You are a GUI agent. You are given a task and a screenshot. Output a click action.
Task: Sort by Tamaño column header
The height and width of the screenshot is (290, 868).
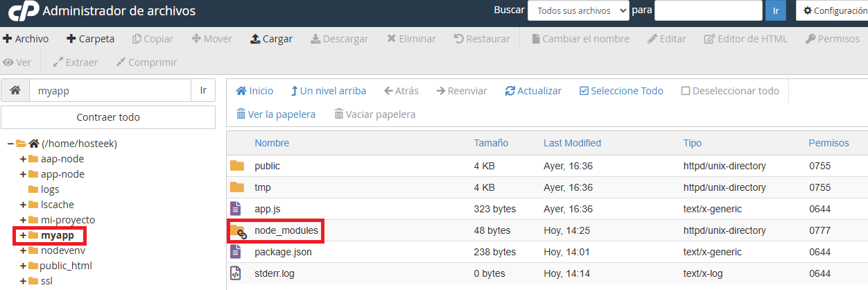pyautogui.click(x=491, y=143)
